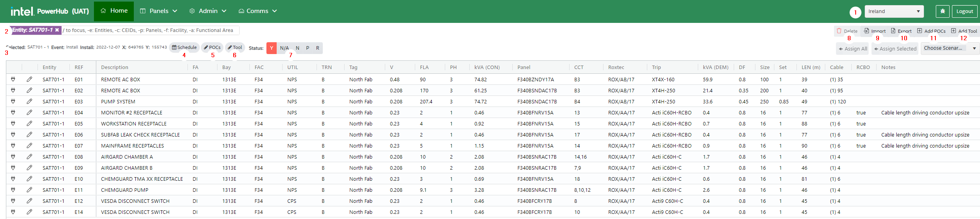Click the Add POCs plus icon
Viewport: 980px width, 219px height.
pos(920,31)
